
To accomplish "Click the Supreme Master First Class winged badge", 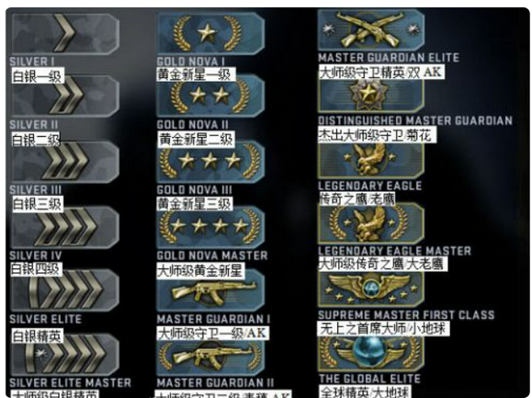I will coord(371,290).
